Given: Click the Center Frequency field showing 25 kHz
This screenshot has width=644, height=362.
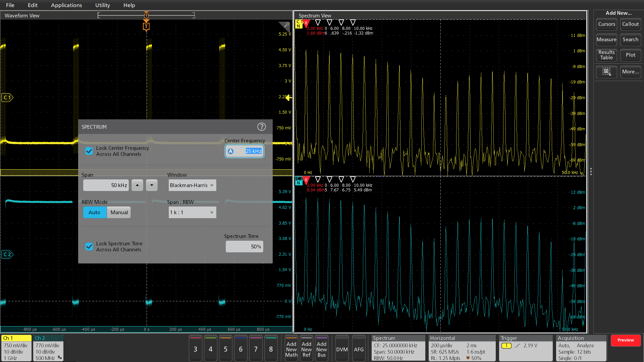Looking at the screenshot, I should tap(245, 151).
